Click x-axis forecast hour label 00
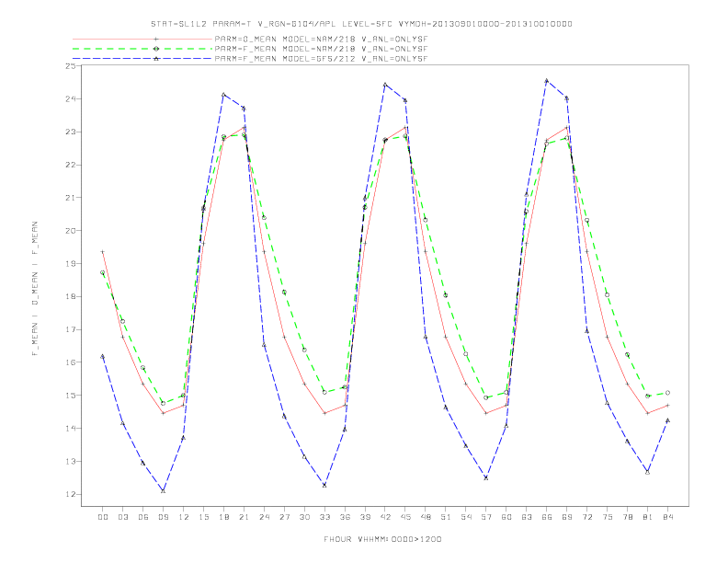This screenshot has width=728, height=563. pyautogui.click(x=103, y=517)
